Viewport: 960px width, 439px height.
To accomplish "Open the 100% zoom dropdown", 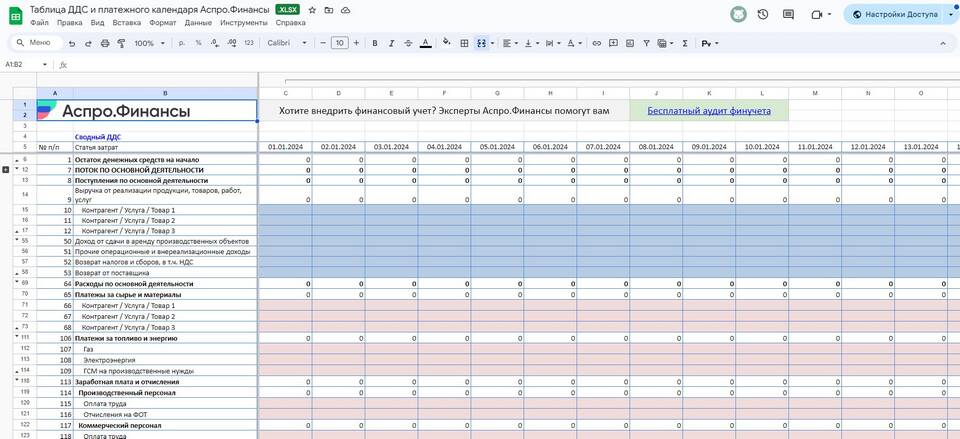I will (148, 43).
